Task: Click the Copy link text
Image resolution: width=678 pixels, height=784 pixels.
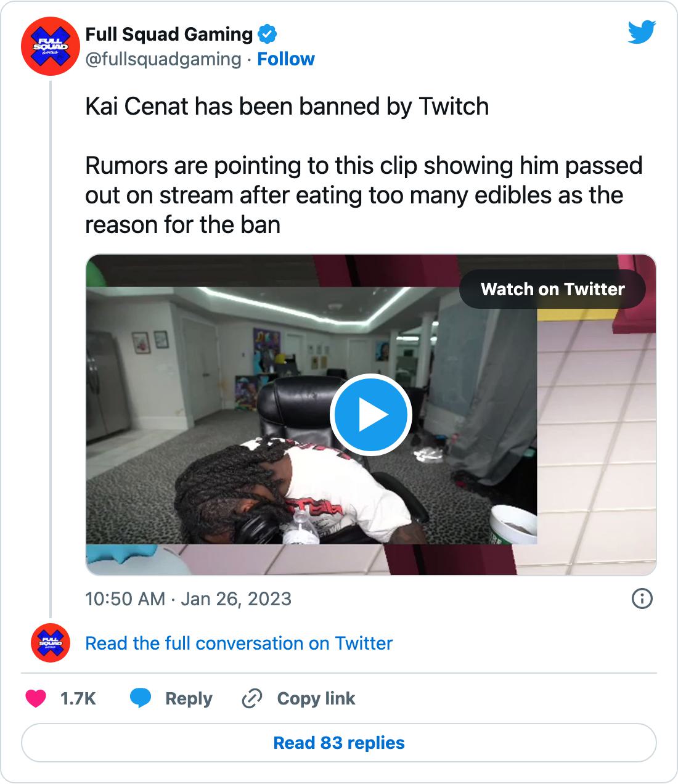Action: 316,698
